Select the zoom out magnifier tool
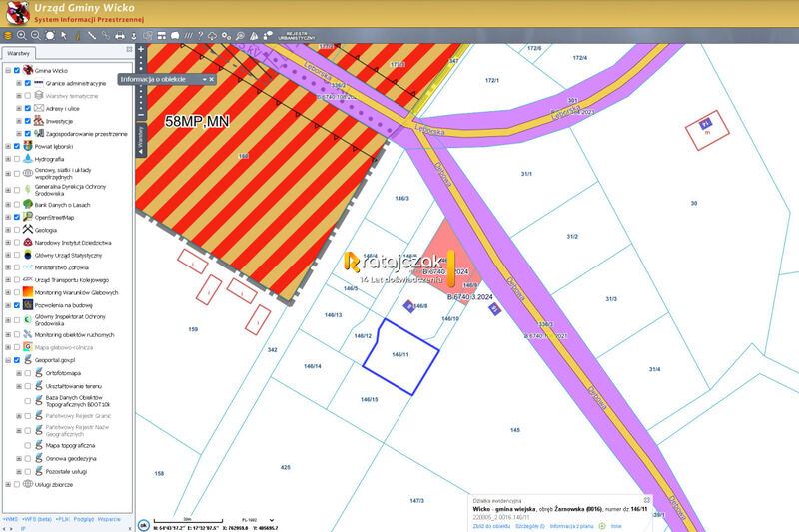Screen dimensions: 799x532 click(35, 35)
